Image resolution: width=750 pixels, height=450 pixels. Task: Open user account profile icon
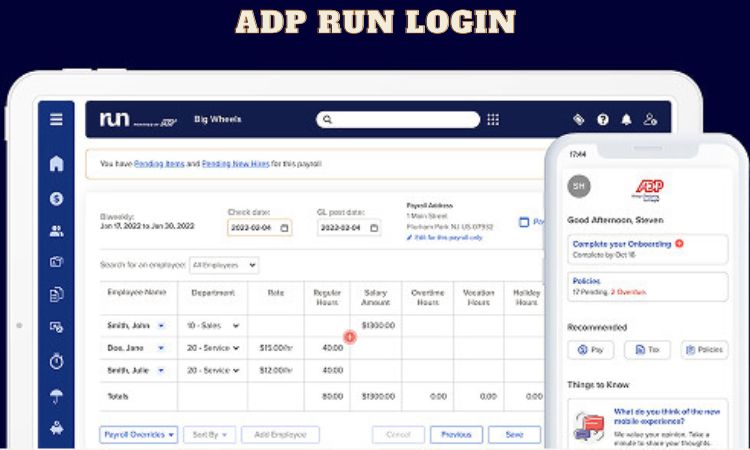click(x=650, y=120)
